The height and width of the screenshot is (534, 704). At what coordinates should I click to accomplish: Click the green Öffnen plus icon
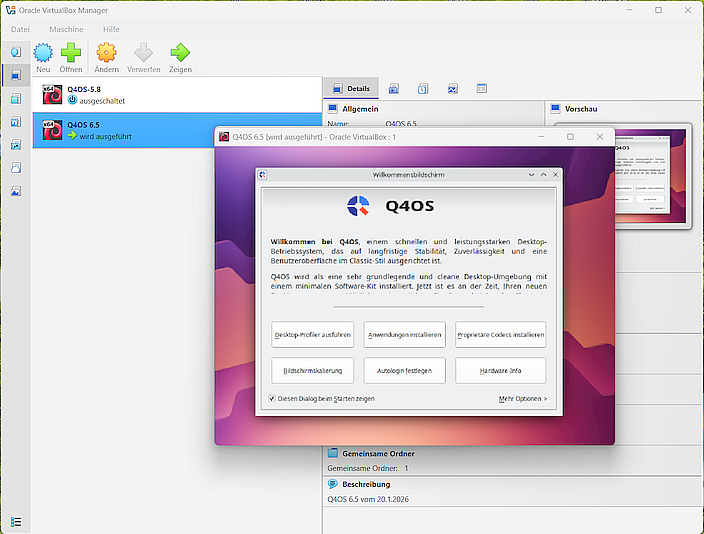(x=71, y=53)
